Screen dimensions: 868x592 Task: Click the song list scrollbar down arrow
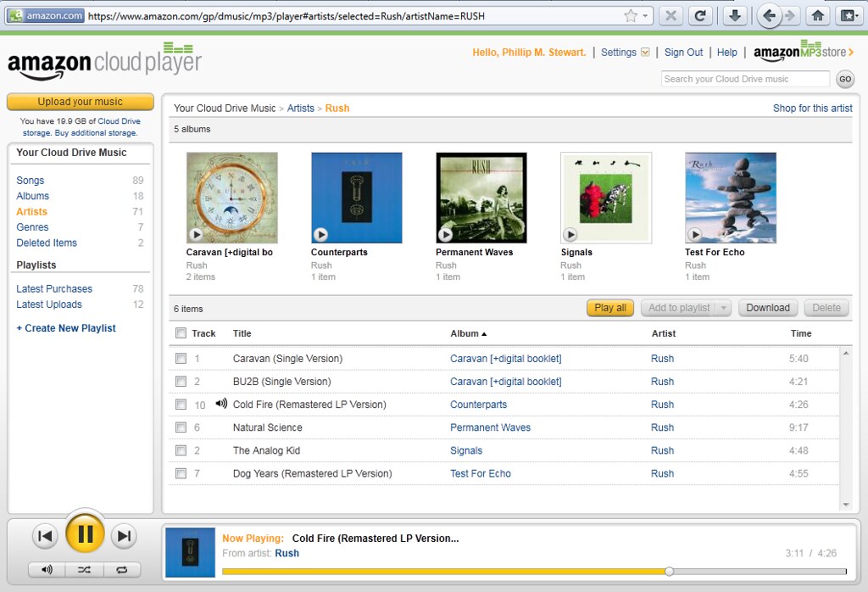click(846, 505)
